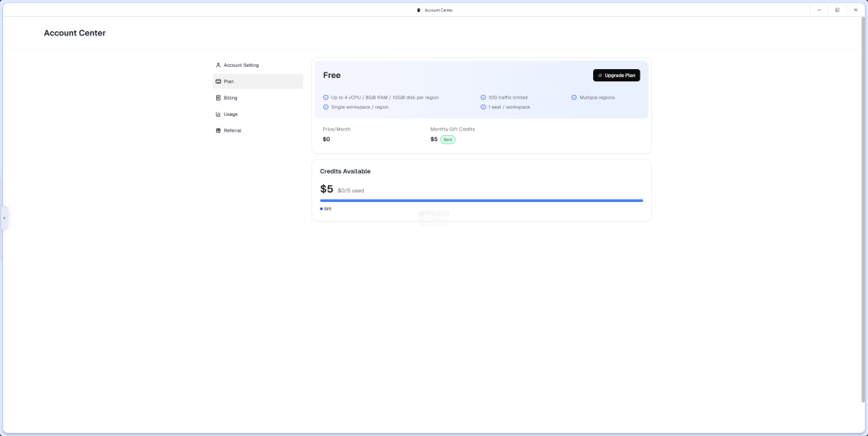Screen dimensions: 868x436
Task: Open the Usage section
Action: 258,114
